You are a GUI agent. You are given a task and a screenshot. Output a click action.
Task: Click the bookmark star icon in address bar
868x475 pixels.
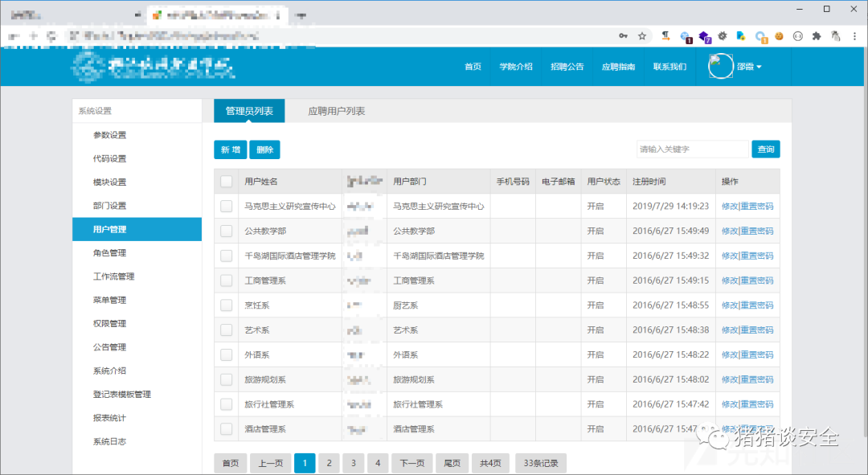642,36
